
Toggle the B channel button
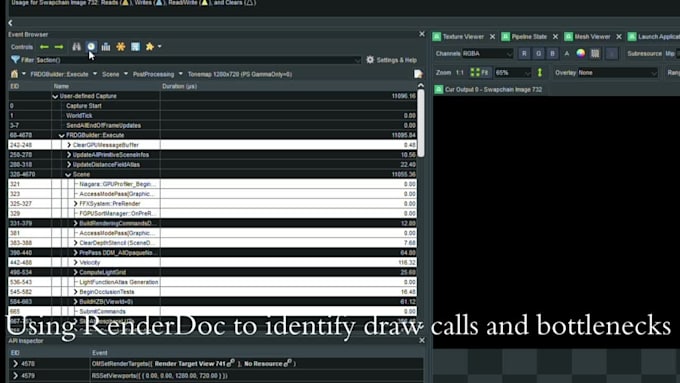[x=552, y=53]
